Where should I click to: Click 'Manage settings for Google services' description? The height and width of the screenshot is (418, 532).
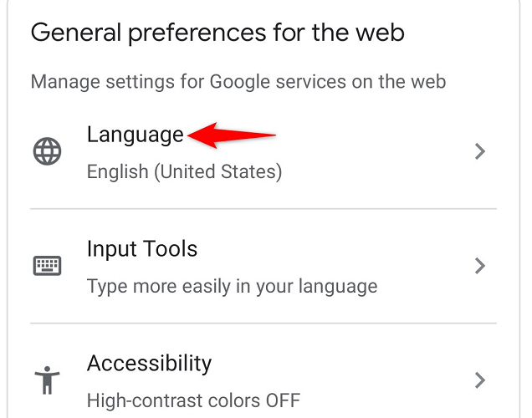[238, 82]
